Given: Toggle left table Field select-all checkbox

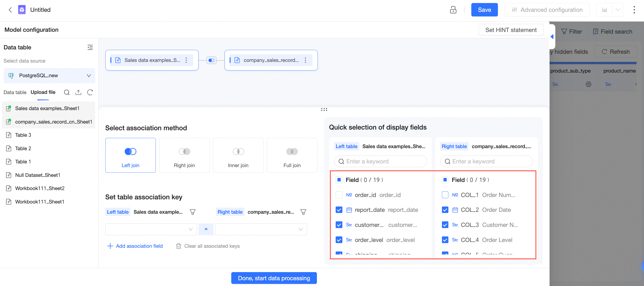Looking at the screenshot, I should [339, 180].
